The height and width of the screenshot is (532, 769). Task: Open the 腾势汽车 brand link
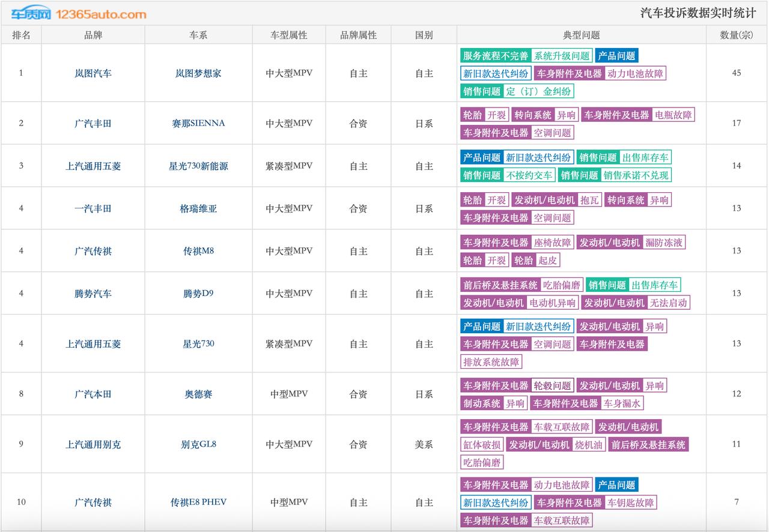[x=93, y=294]
